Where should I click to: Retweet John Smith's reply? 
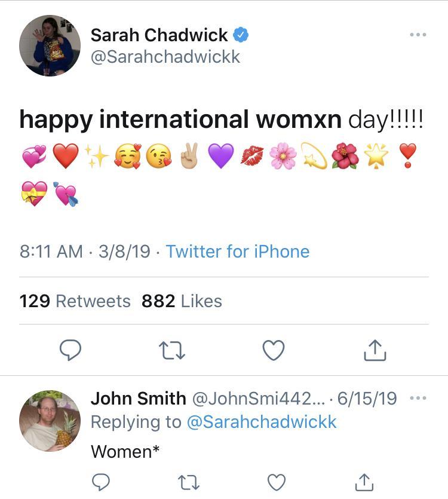189,482
